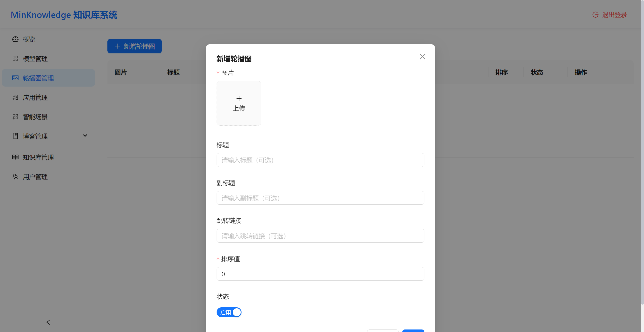This screenshot has width=644, height=332.
Task: Click the 排序值 input showing 0
Action: (x=320, y=274)
